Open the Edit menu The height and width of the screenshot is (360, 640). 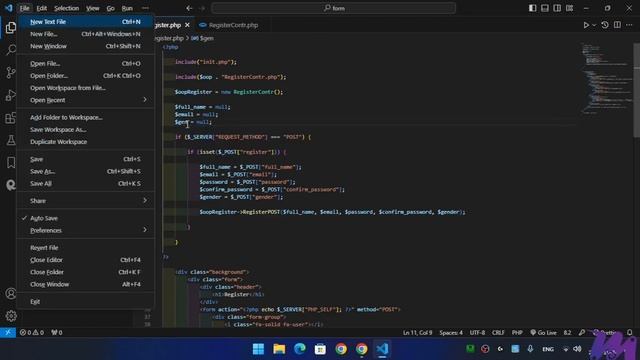click(41, 8)
